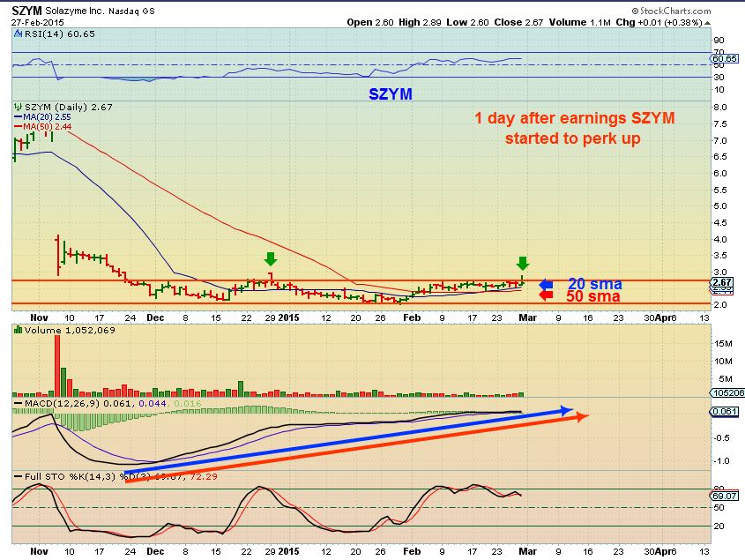Click the Close 2.67 value in header
This screenshot has height=560, width=745.
pos(518,22)
